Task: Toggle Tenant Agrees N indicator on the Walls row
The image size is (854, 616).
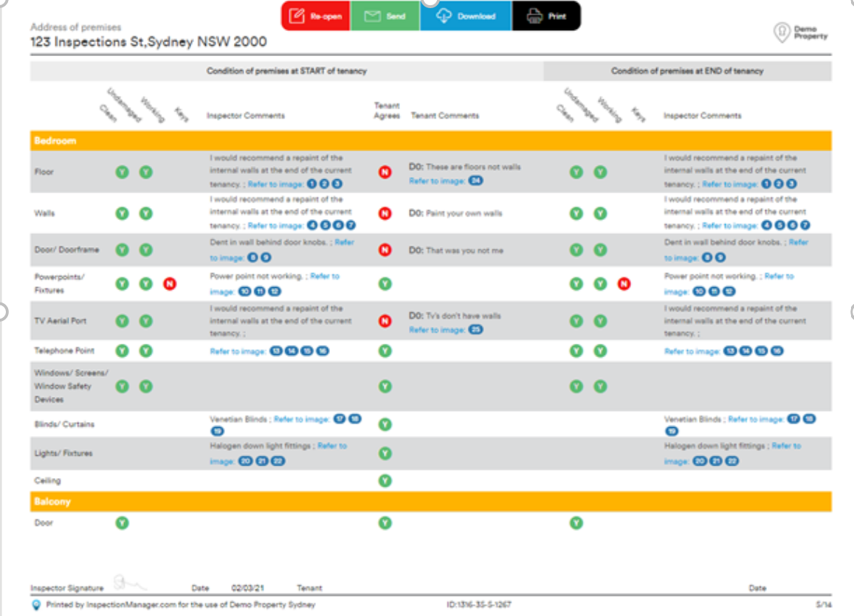Action: tap(385, 214)
